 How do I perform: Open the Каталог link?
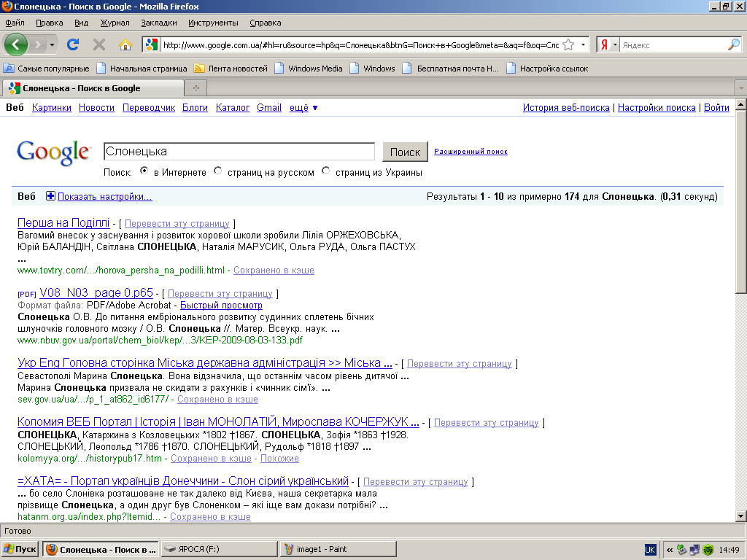tap(233, 108)
